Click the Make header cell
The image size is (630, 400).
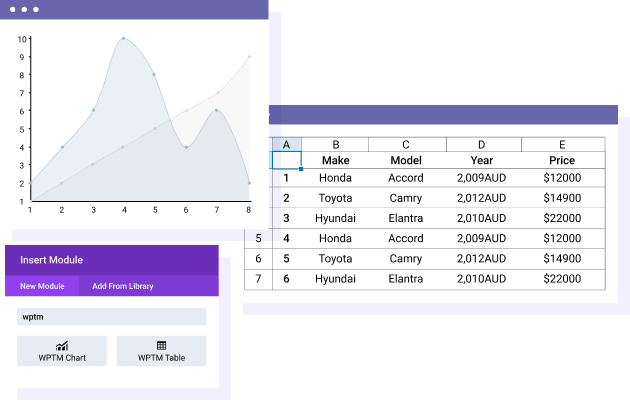[335, 160]
